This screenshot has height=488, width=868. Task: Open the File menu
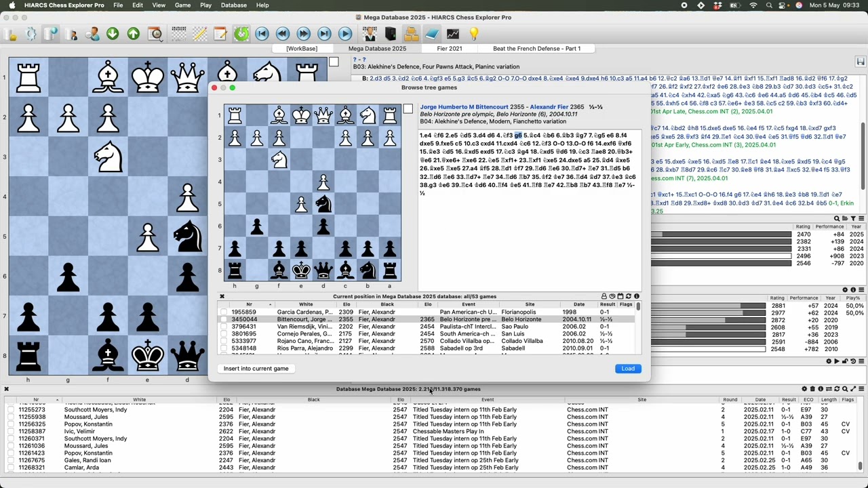click(118, 5)
